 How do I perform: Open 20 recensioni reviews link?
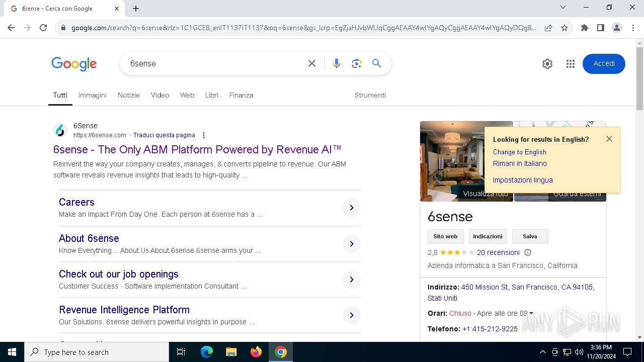(x=498, y=252)
